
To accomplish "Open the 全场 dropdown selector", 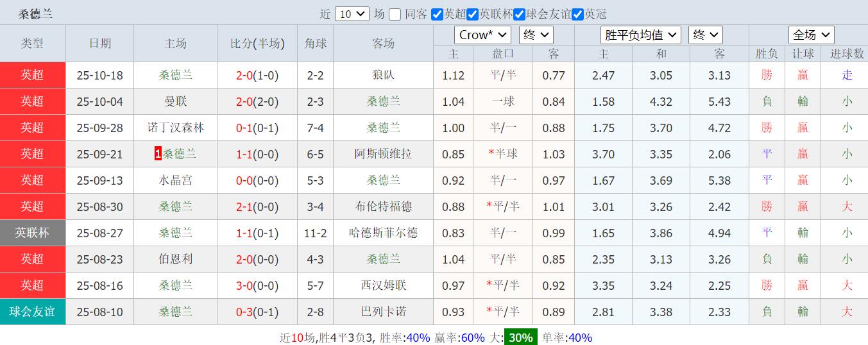I will [811, 35].
